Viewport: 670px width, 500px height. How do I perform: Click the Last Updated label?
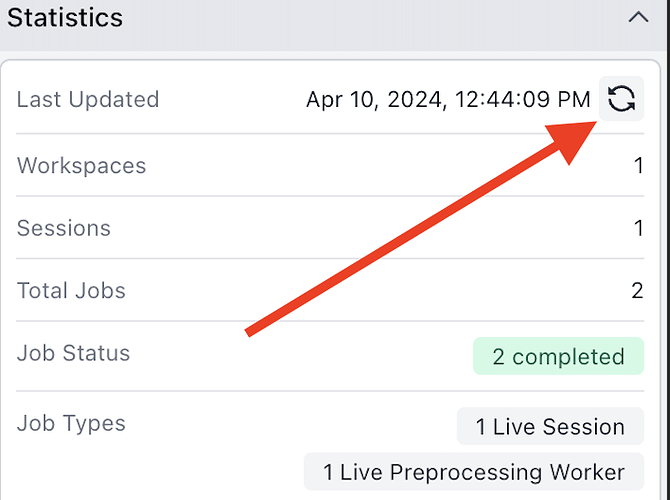pyautogui.click(x=88, y=100)
